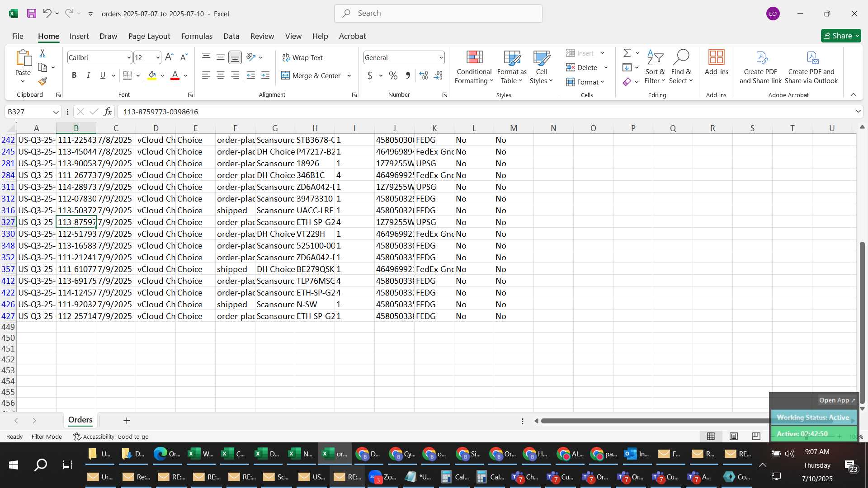This screenshot has height=488, width=868.
Task: Switch to the Page Layout tab
Action: pos(149,36)
